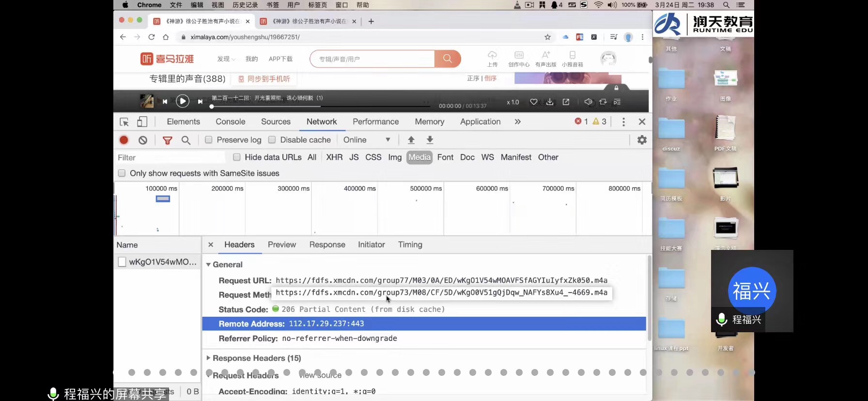Image resolution: width=868 pixels, height=401 pixels.
Task: Switch to the Console tab
Action: click(x=230, y=122)
